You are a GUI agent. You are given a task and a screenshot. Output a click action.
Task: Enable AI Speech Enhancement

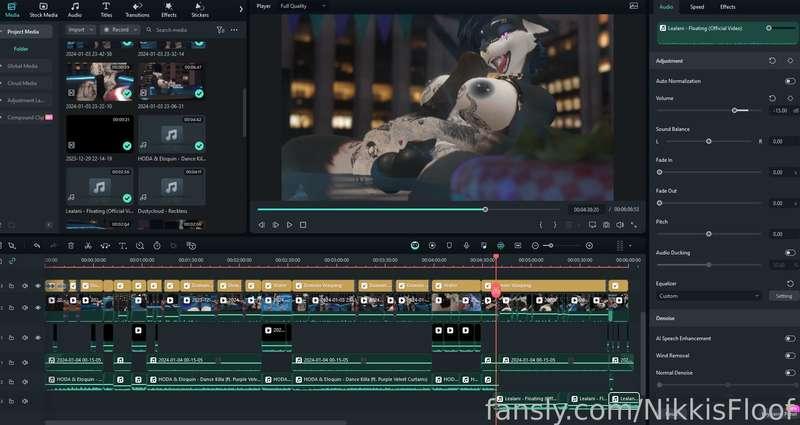pyautogui.click(x=790, y=338)
